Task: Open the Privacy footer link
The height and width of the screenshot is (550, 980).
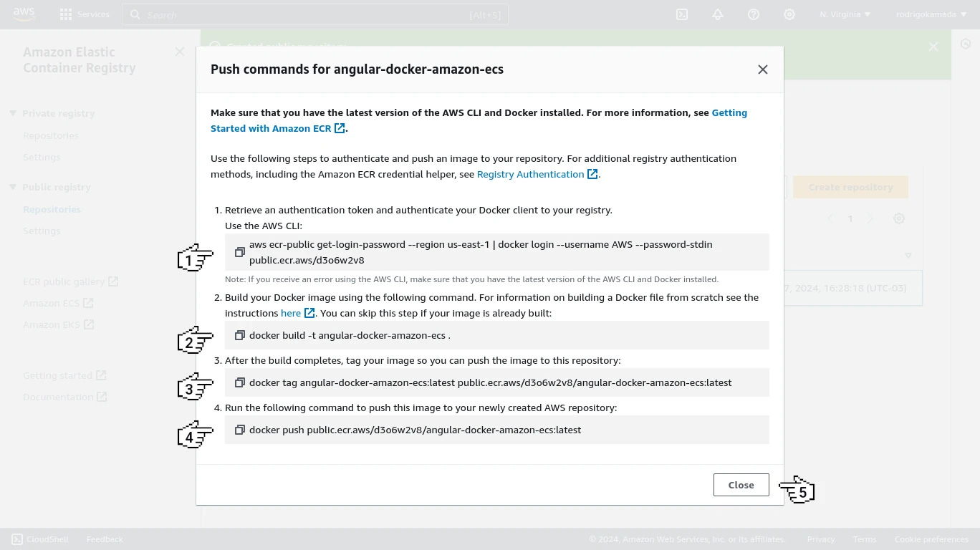Action: [x=821, y=539]
